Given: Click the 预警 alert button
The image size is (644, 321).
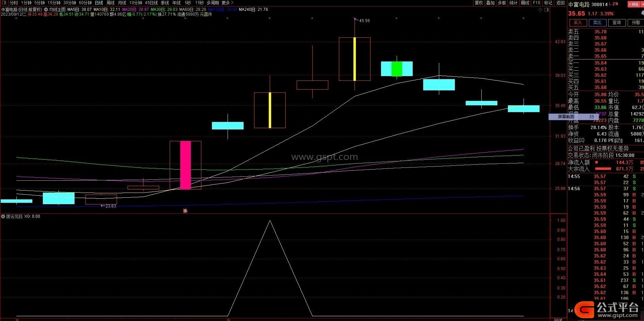Looking at the screenshot, I should pos(635,22).
